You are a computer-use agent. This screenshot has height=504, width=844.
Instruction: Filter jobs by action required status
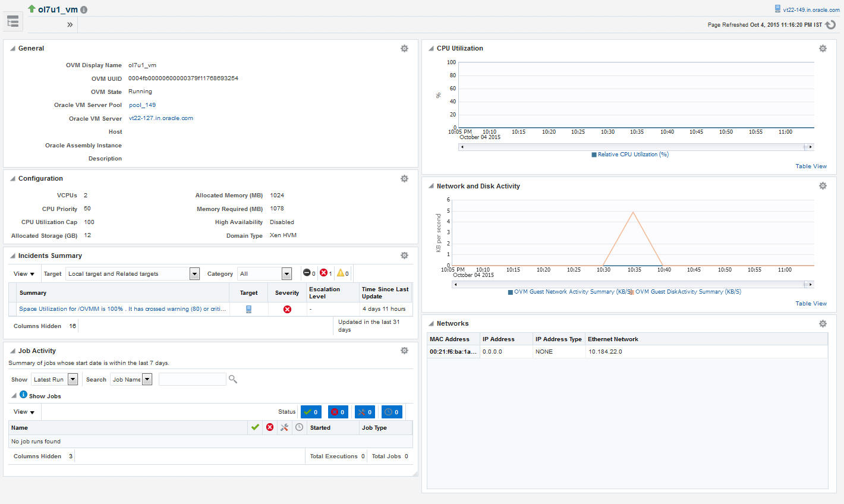[365, 412]
